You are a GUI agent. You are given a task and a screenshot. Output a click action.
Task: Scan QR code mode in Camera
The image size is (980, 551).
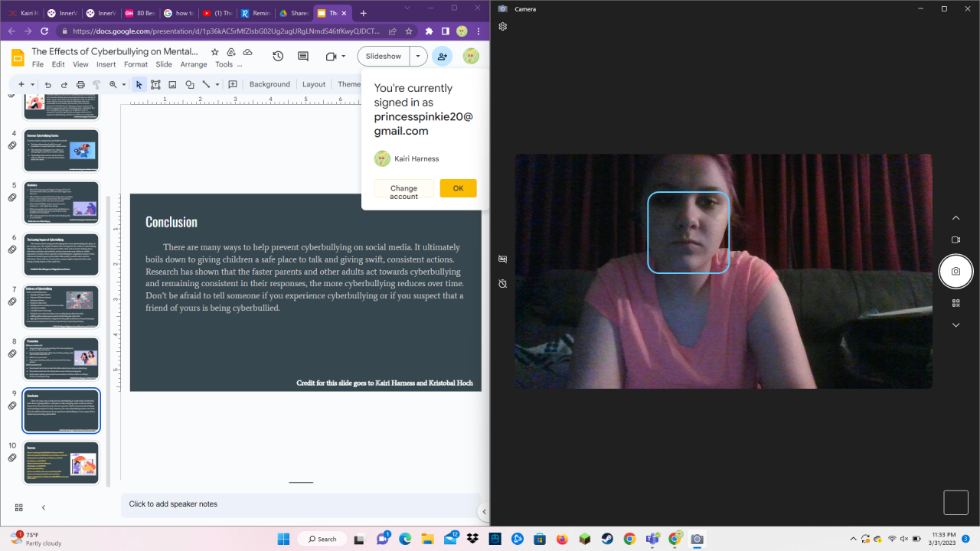[x=955, y=303]
